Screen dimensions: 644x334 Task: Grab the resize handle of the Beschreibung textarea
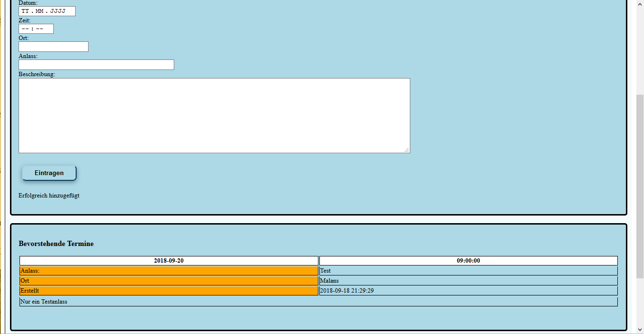point(406,150)
